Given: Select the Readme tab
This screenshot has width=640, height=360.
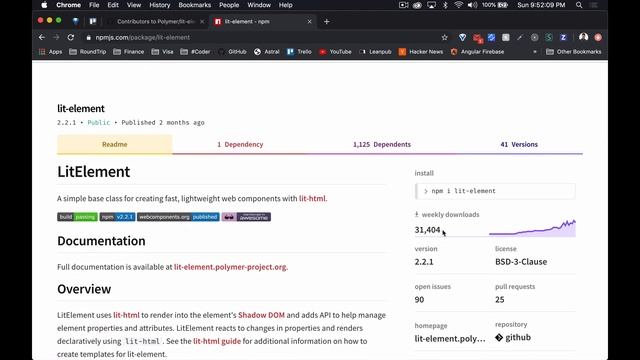Looking at the screenshot, I should [x=115, y=144].
